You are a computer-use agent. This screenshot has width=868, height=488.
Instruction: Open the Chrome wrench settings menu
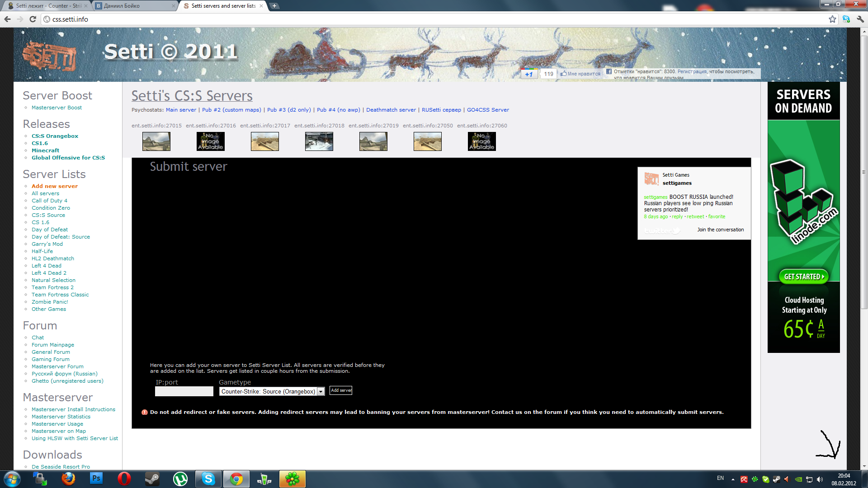coord(860,19)
